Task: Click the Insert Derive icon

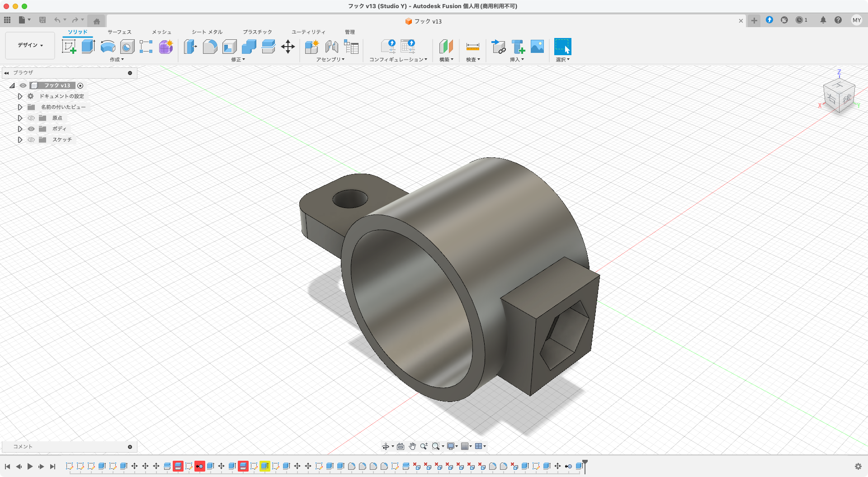Action: pos(498,47)
